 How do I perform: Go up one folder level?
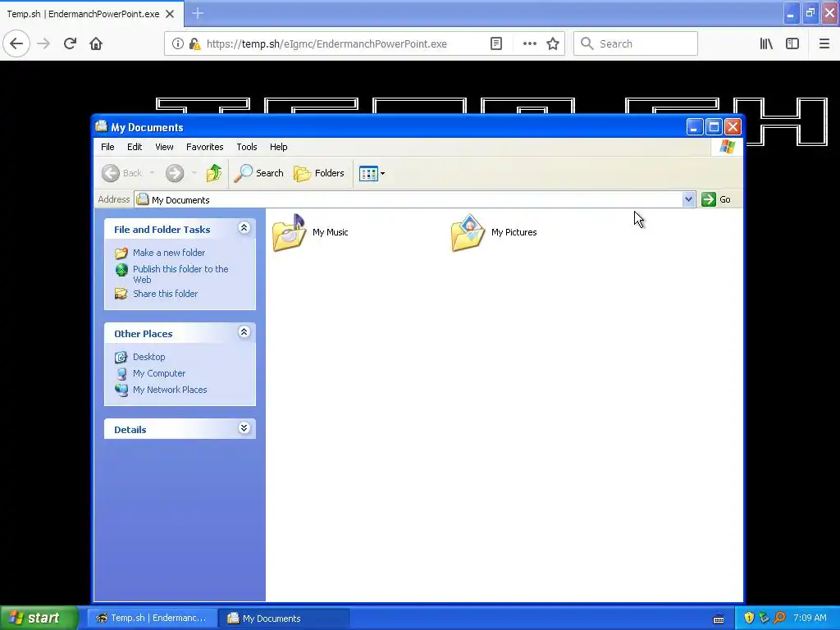(214, 173)
